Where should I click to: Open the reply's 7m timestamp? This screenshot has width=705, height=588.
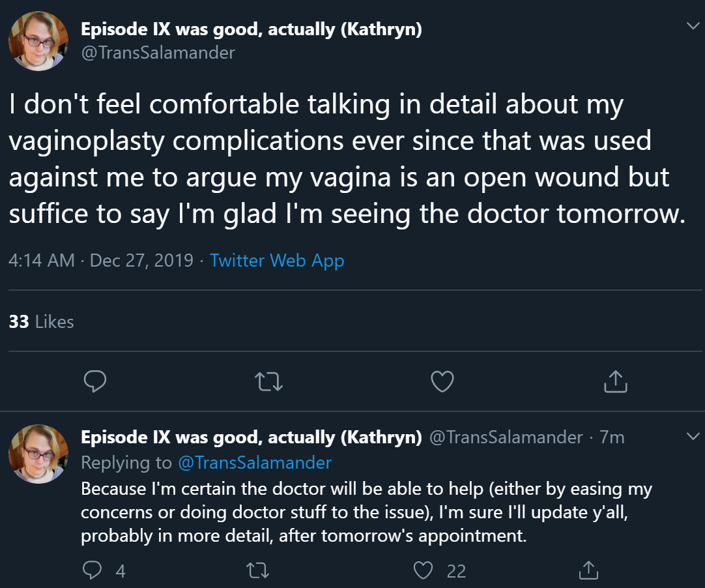coord(612,437)
